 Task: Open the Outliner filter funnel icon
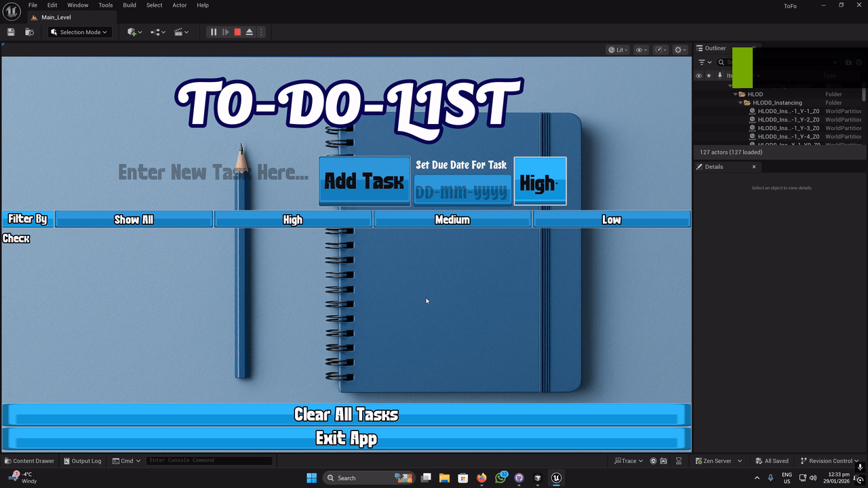pos(703,62)
